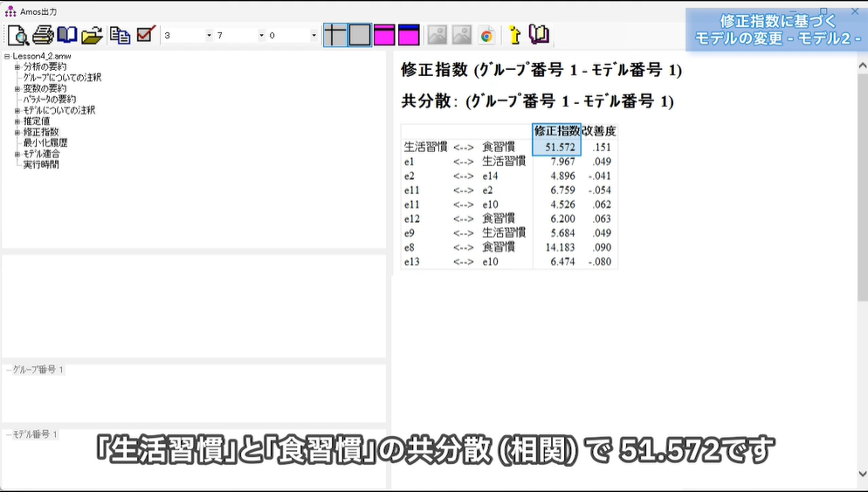Click the 修正指数 column header
The image size is (868, 492).
pyautogui.click(x=557, y=131)
